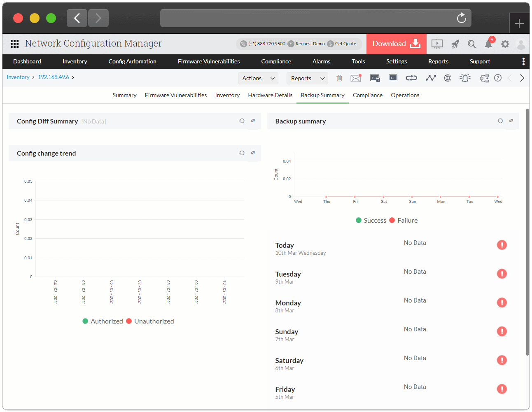Switch to the Summary tab
The image size is (532, 412).
[125, 95]
